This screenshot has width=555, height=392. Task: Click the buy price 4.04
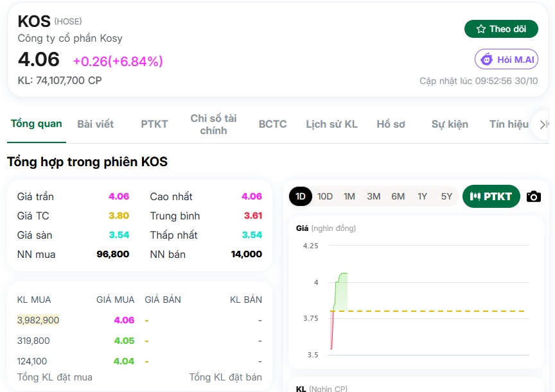coord(124,361)
